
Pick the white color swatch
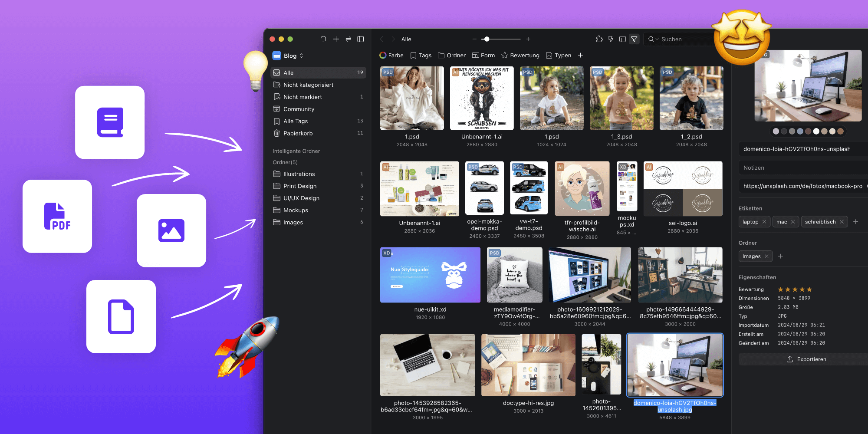pos(816,131)
